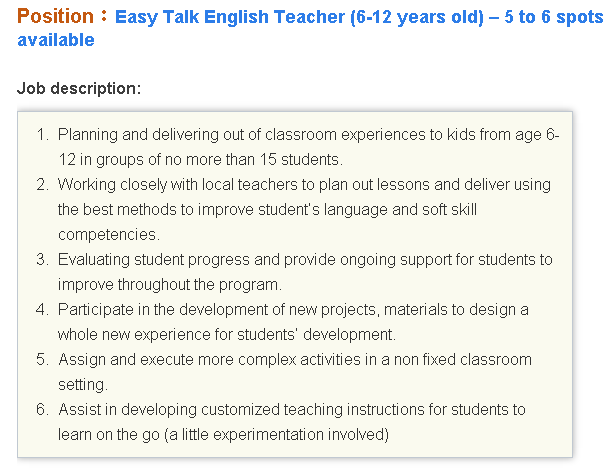This screenshot has width=614, height=473.
Task: Click the text '12 in groups of no more than 15 students'
Action: click(x=200, y=160)
